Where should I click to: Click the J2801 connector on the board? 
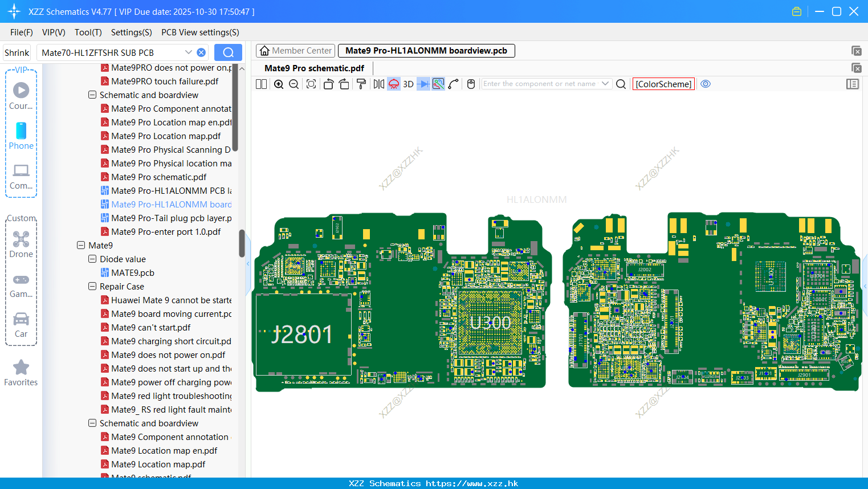pos(302,335)
